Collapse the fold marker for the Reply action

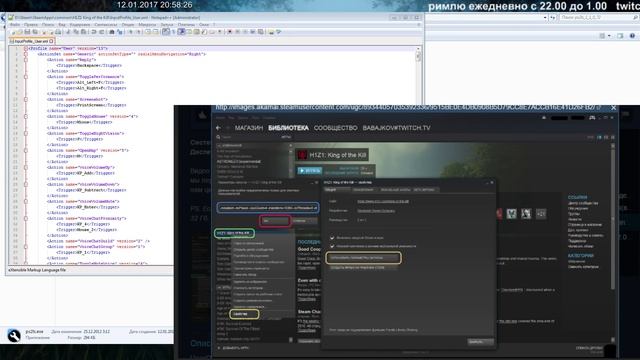26,60
